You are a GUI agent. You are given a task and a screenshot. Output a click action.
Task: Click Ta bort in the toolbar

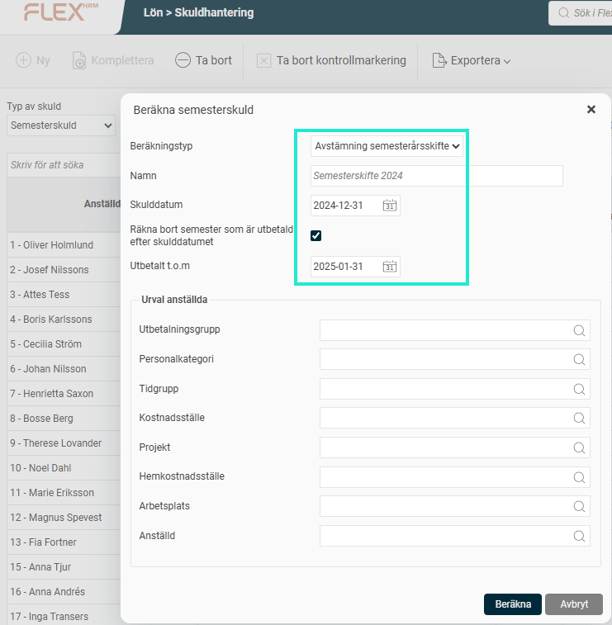click(203, 61)
